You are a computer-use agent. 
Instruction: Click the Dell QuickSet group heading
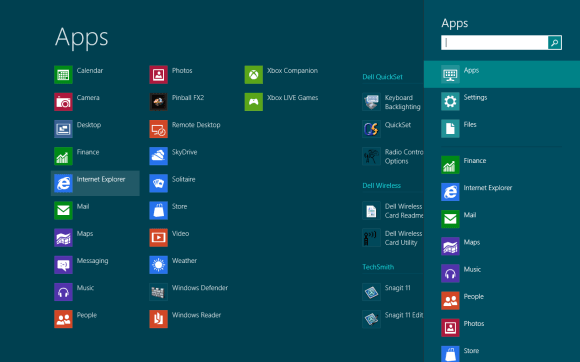click(x=382, y=77)
